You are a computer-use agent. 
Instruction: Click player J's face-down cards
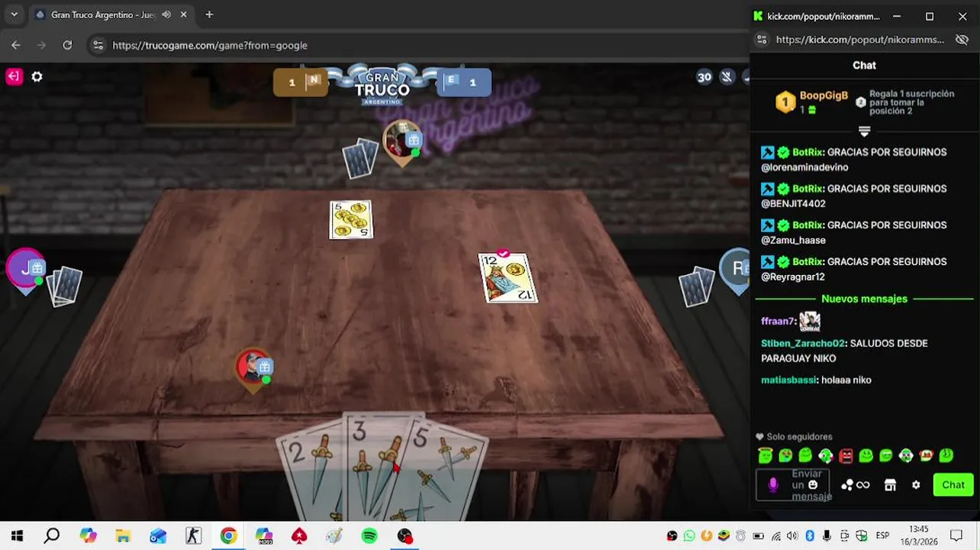pos(65,286)
